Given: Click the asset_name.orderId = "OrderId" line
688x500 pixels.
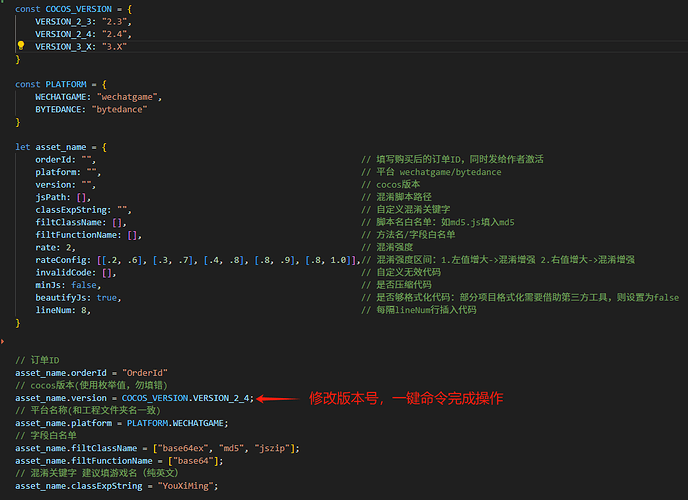Looking at the screenshot, I should pyautogui.click(x=91, y=373).
